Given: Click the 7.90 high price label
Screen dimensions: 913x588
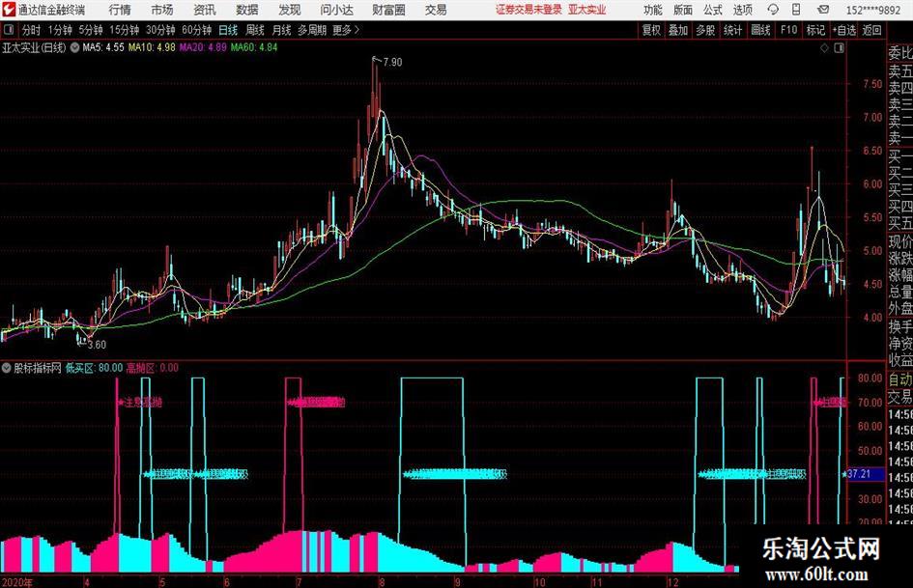Looking at the screenshot, I should (x=392, y=63).
